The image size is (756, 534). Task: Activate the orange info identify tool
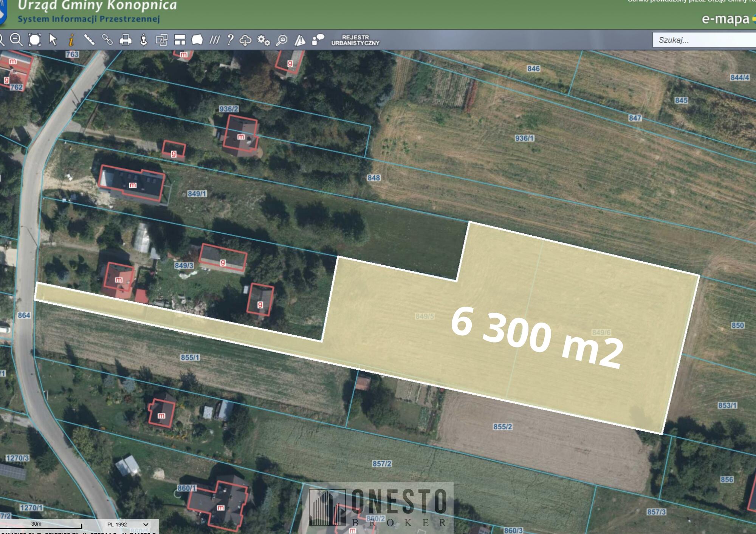(x=71, y=40)
